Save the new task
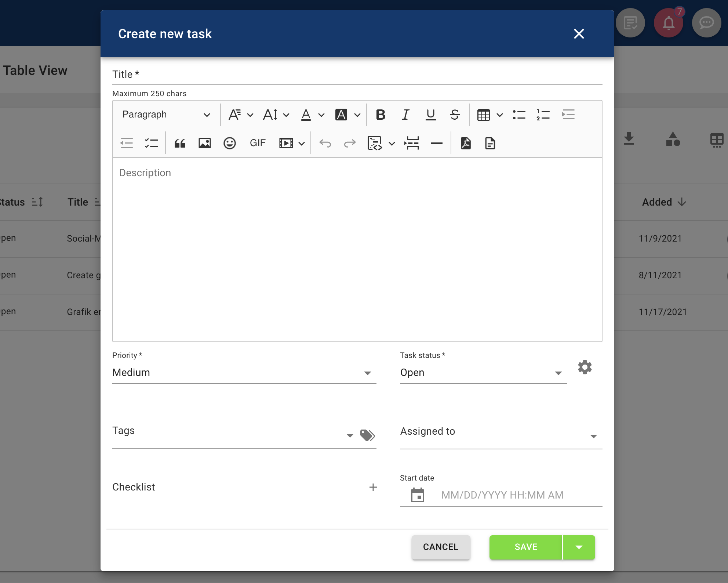The image size is (728, 583). pyautogui.click(x=525, y=547)
